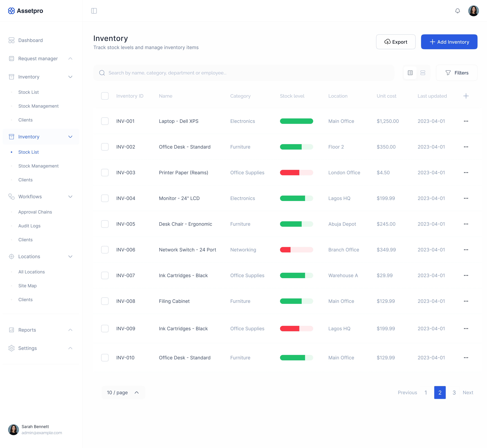Click the add column plus icon
Image resolution: width=487 pixels, height=448 pixels.
(x=466, y=96)
